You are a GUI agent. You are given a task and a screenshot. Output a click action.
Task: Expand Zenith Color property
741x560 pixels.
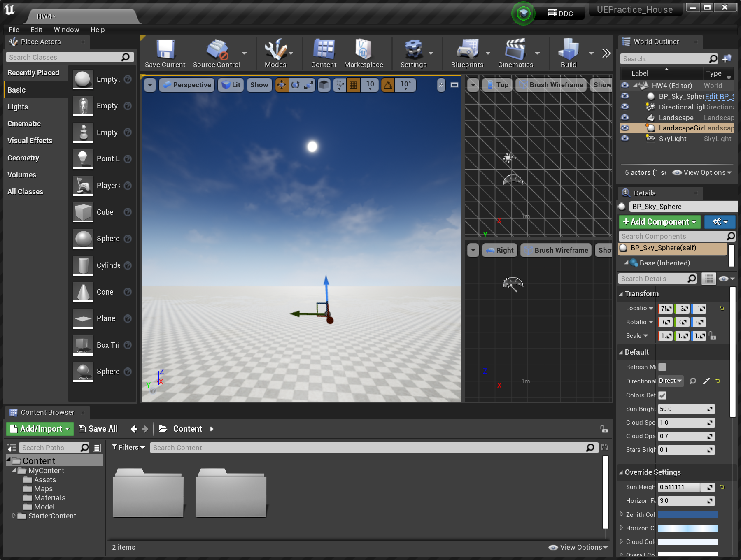pyautogui.click(x=621, y=514)
